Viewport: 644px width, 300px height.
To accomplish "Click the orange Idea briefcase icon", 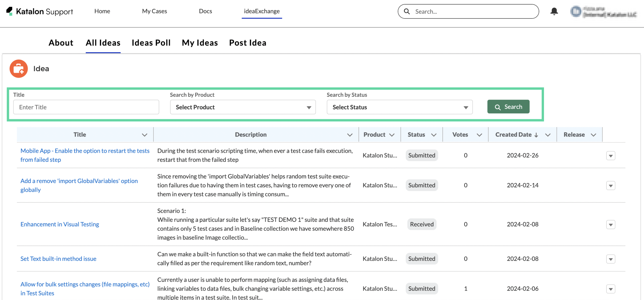I will click(x=19, y=69).
